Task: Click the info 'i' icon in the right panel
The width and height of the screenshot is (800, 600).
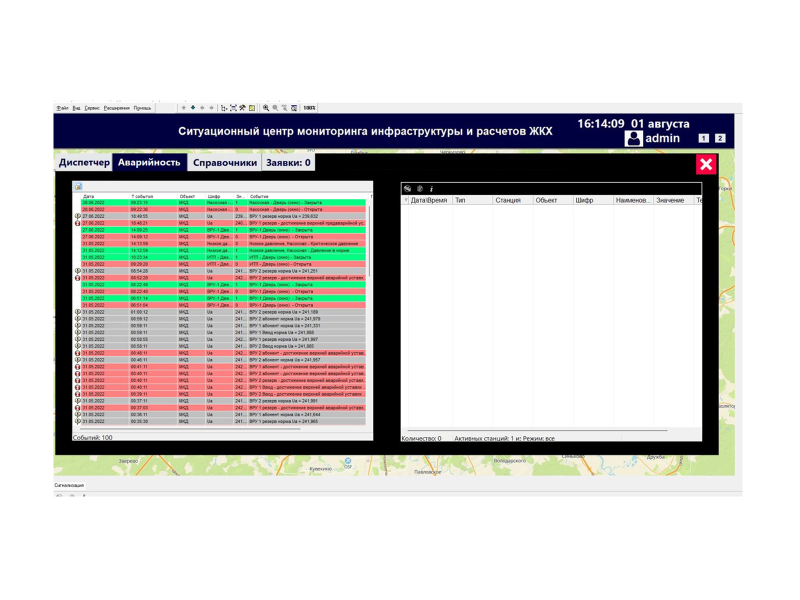Action: click(x=431, y=189)
